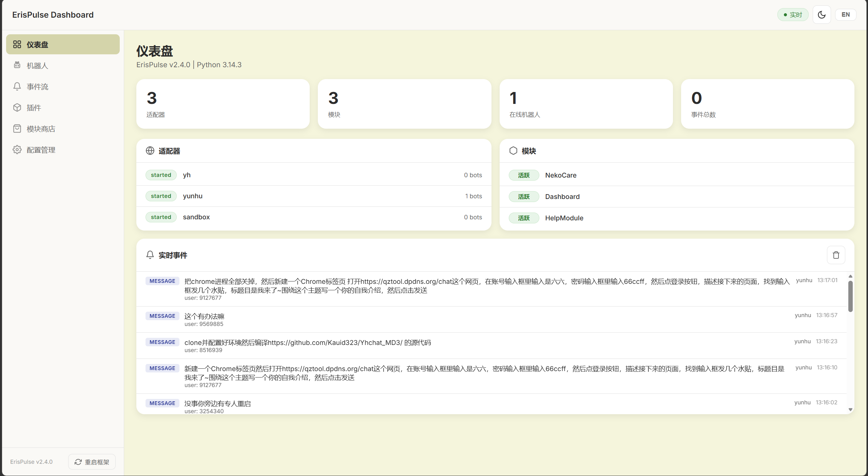Click the 在线机器人 statistics card
The height and width of the screenshot is (476, 868).
(x=586, y=104)
